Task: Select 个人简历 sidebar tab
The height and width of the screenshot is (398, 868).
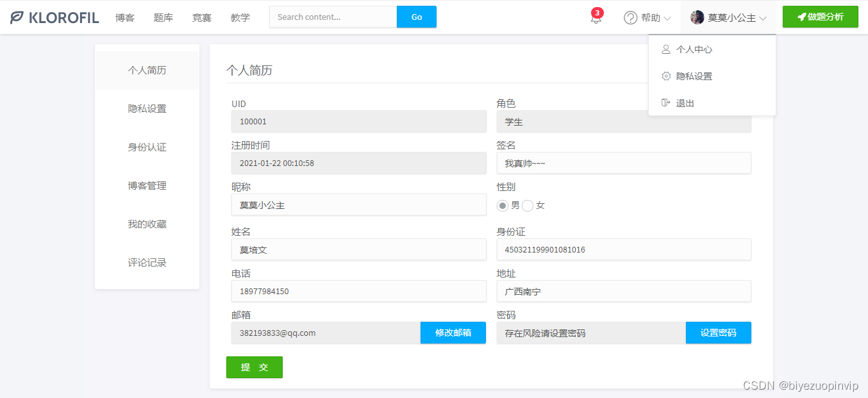Action: coord(147,70)
